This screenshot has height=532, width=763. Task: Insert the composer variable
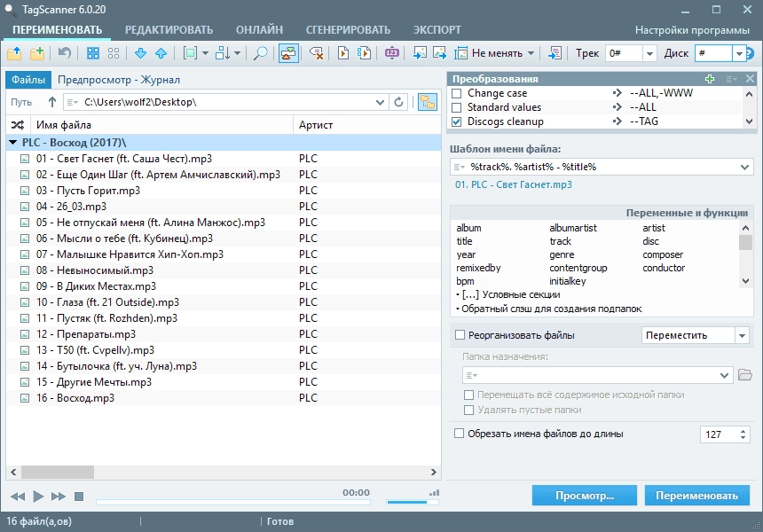point(663,254)
